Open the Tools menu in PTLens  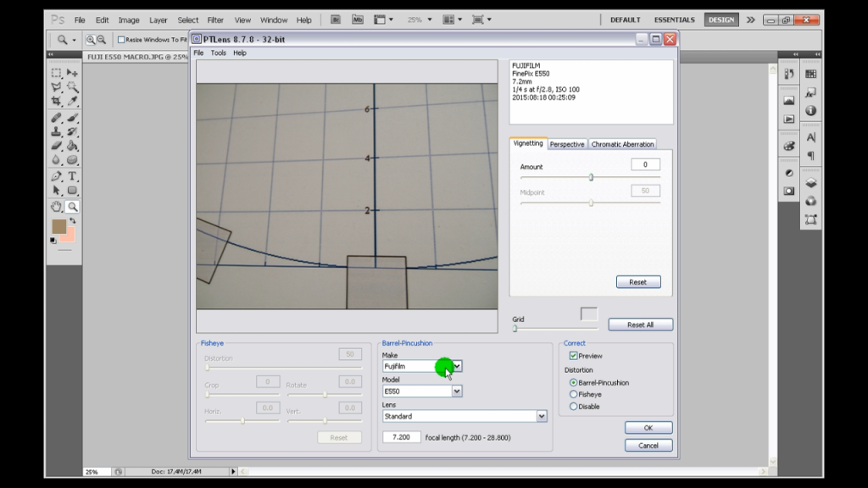[217, 53]
